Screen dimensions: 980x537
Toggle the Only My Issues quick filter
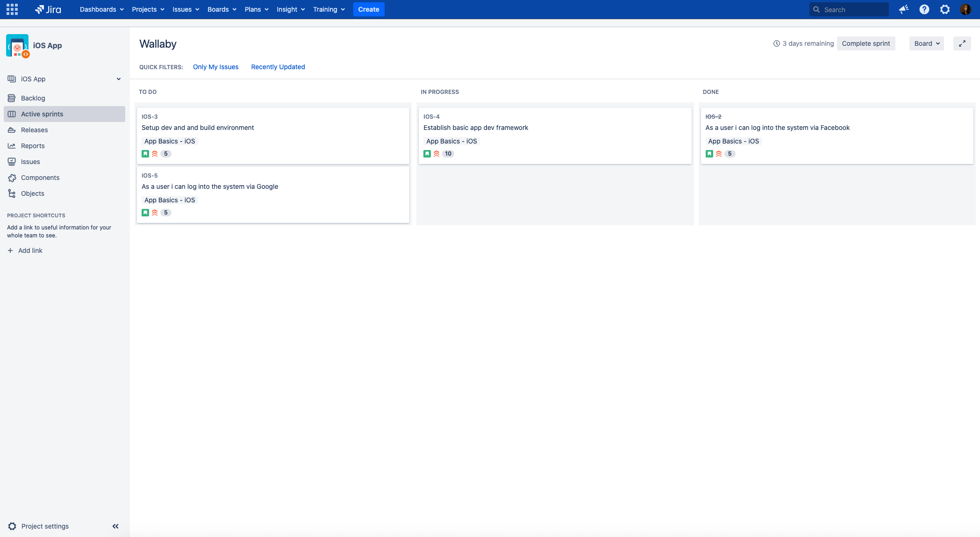coord(215,67)
